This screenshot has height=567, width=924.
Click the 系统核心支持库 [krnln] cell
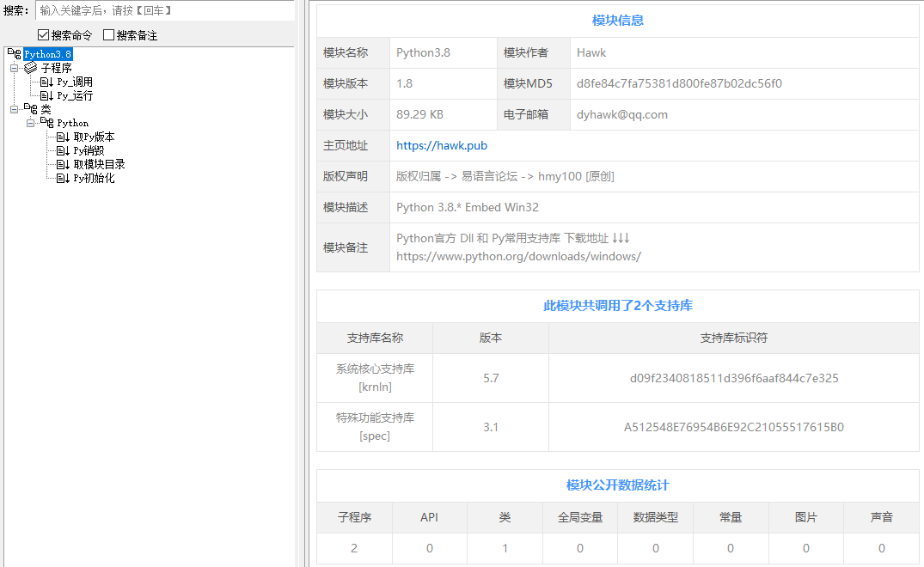coord(375,378)
